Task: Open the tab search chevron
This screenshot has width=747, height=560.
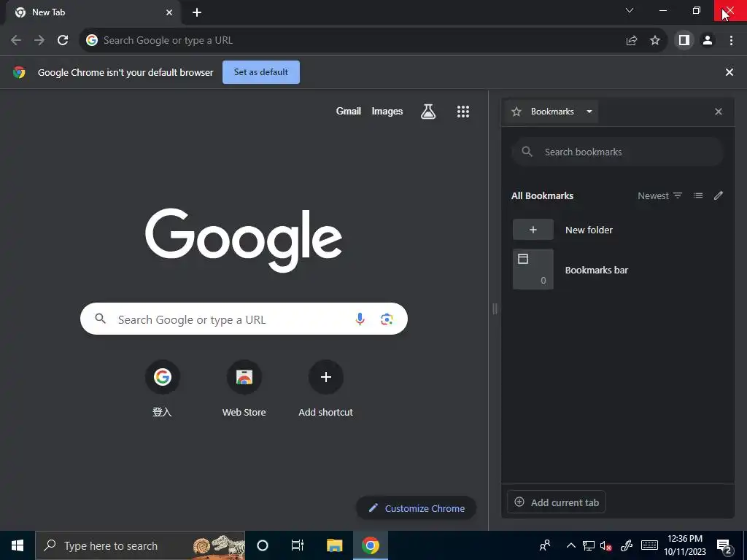Action: (x=630, y=10)
